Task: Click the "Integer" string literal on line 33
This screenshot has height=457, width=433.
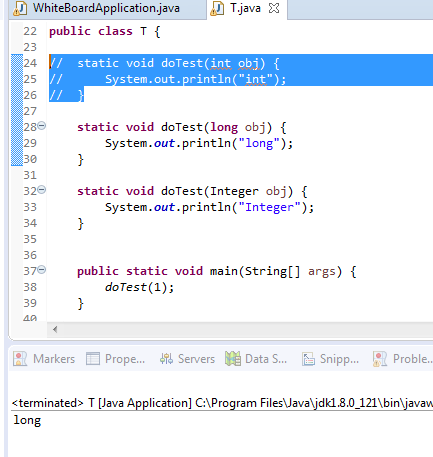Action: pos(269,207)
